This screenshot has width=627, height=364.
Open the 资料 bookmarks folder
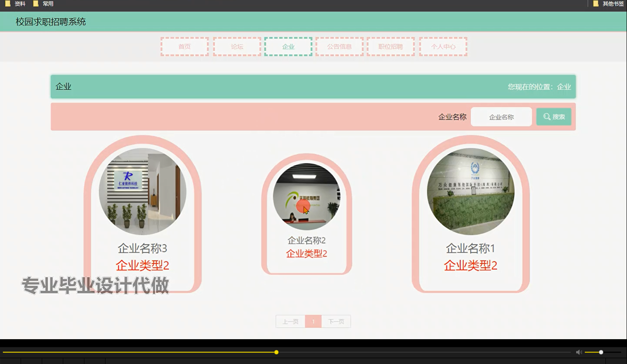[x=16, y=3]
